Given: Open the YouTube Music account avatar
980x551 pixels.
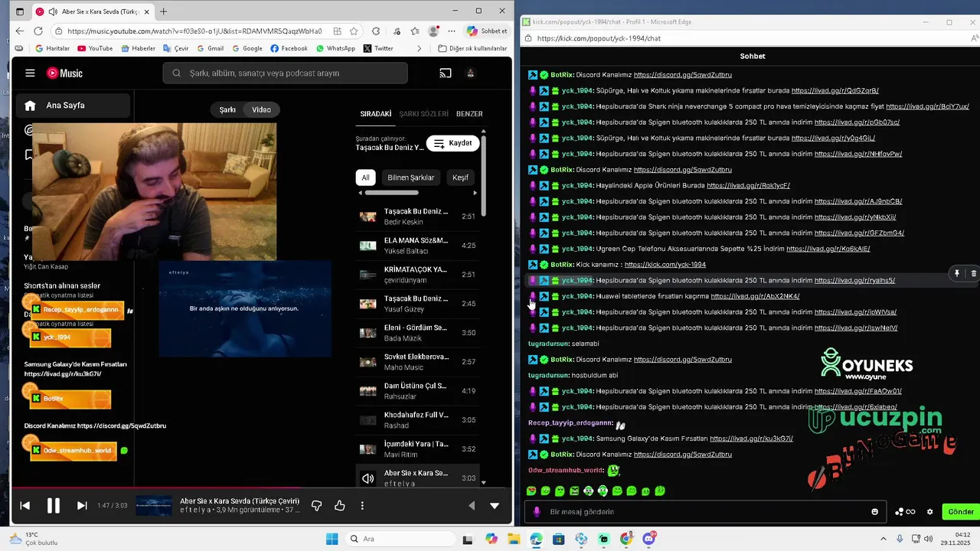Looking at the screenshot, I should pyautogui.click(x=471, y=73).
